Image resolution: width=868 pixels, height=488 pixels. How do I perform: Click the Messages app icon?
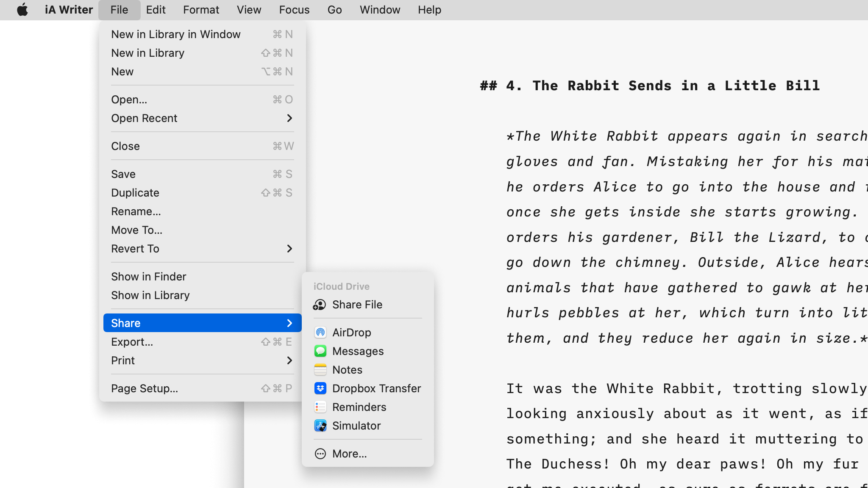click(x=320, y=351)
